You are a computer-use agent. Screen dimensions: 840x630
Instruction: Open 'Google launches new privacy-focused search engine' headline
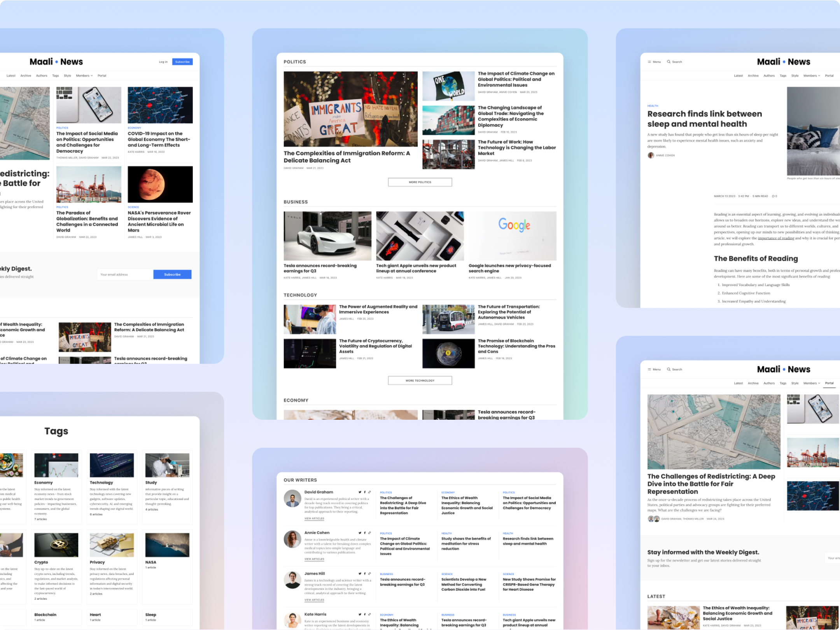[510, 268]
